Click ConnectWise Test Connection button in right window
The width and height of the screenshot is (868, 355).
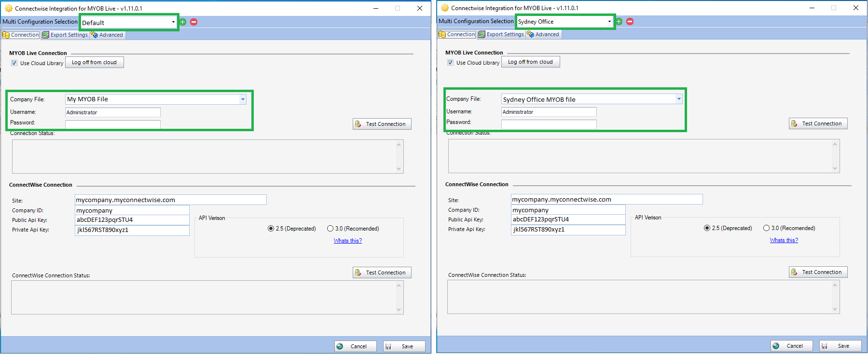coord(818,272)
